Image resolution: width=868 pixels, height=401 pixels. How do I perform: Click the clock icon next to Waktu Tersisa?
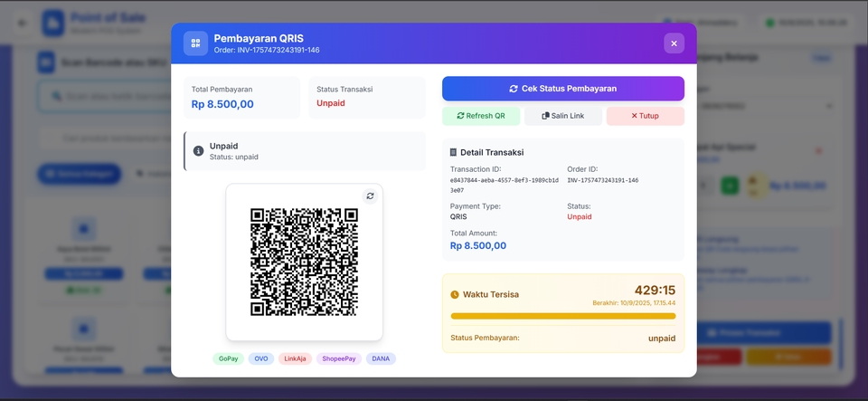coord(455,294)
